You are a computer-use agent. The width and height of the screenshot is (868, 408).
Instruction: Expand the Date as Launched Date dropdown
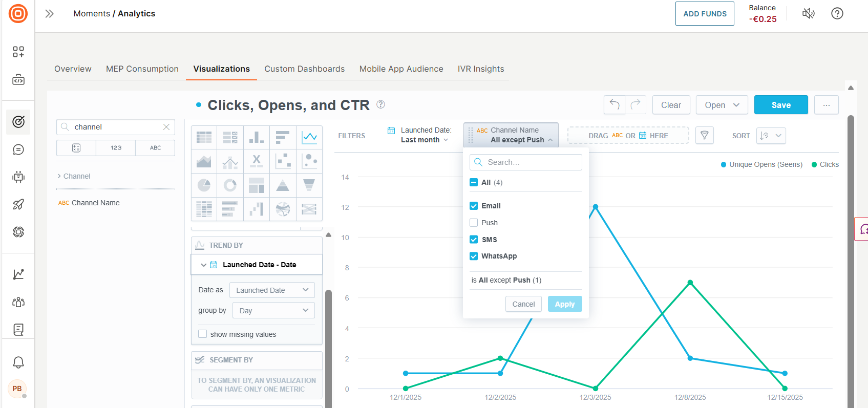point(272,290)
